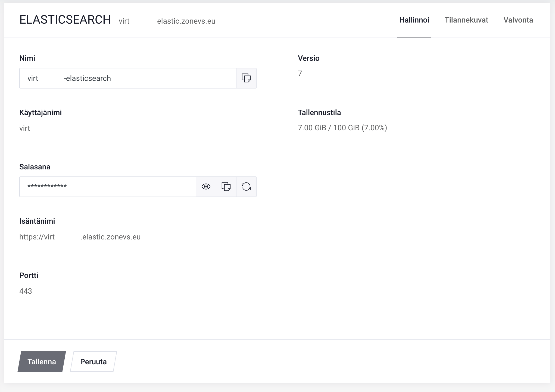Regenerate the Salasana password
The width and height of the screenshot is (555, 392).
(246, 187)
